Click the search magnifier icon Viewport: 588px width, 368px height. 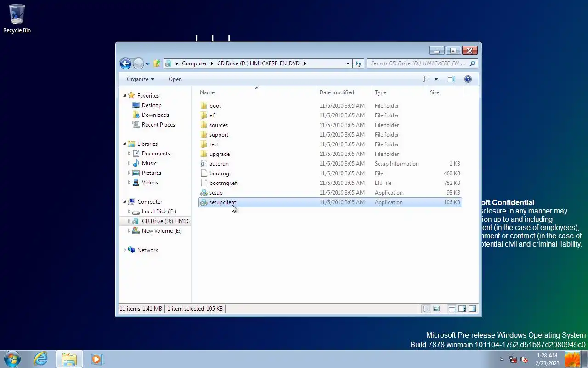click(x=472, y=63)
